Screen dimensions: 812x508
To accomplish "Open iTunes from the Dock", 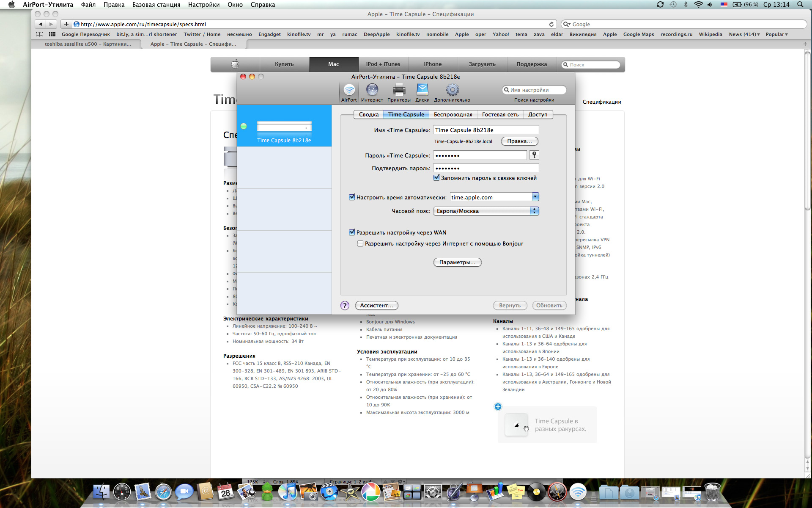I will (x=288, y=492).
